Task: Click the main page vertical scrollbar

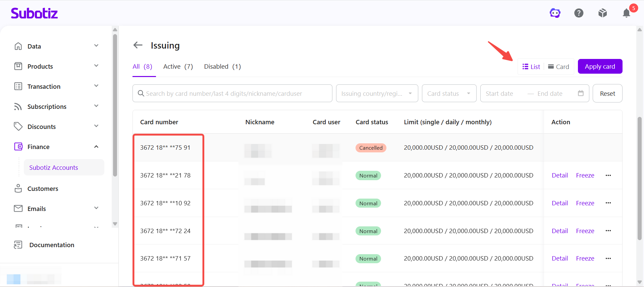Action: (639, 178)
